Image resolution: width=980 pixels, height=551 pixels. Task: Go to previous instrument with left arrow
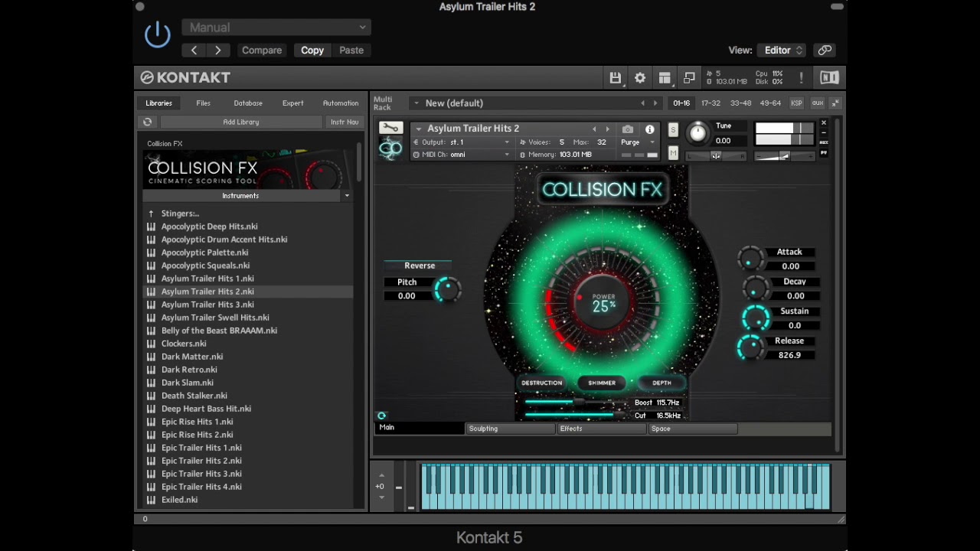tap(593, 129)
